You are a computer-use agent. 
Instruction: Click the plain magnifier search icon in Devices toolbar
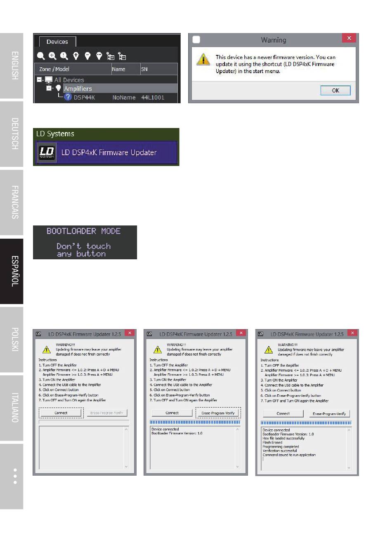coord(41,56)
